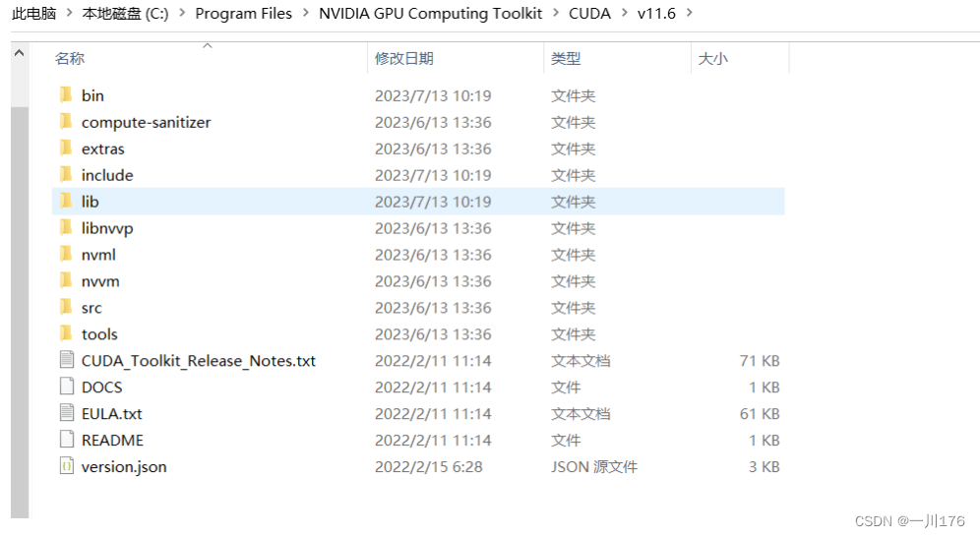
Task: Select the src folder name
Action: tap(92, 308)
